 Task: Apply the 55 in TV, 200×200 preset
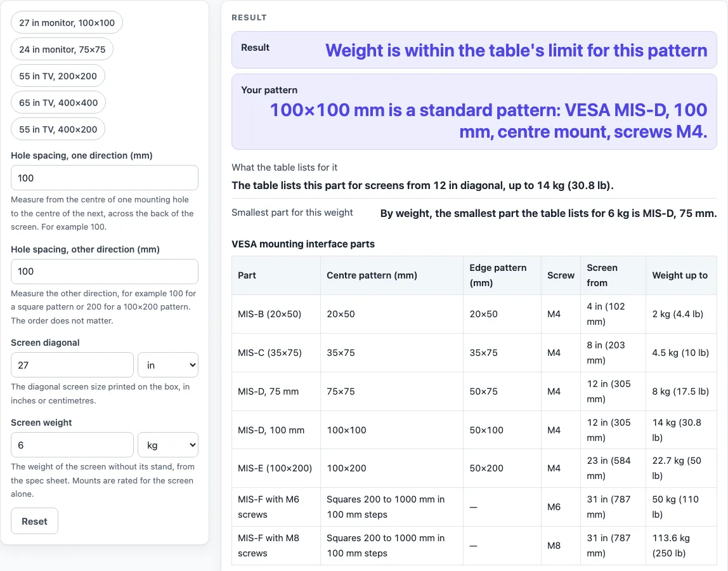(x=58, y=75)
